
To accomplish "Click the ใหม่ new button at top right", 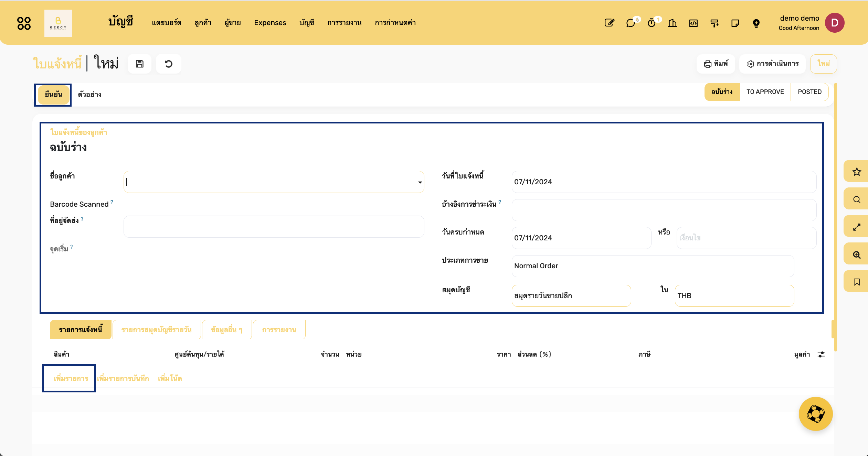I will coord(824,64).
